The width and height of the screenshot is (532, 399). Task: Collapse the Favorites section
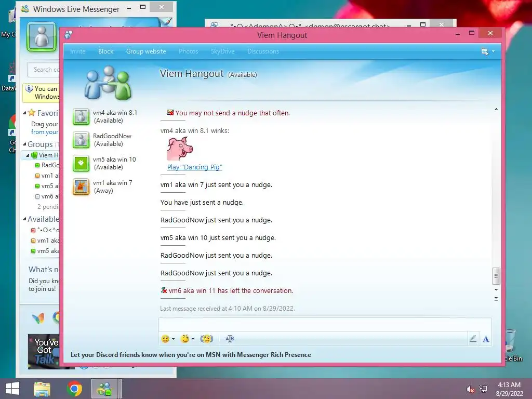(24, 113)
